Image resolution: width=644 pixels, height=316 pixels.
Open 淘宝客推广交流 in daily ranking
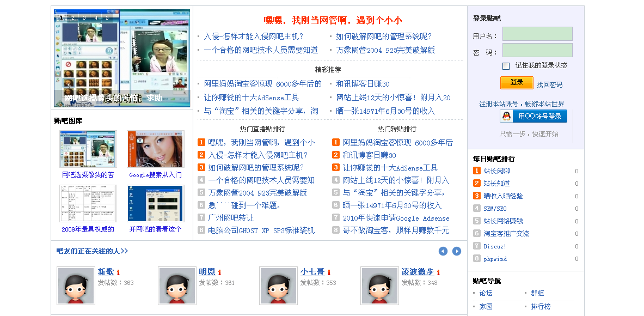(506, 234)
